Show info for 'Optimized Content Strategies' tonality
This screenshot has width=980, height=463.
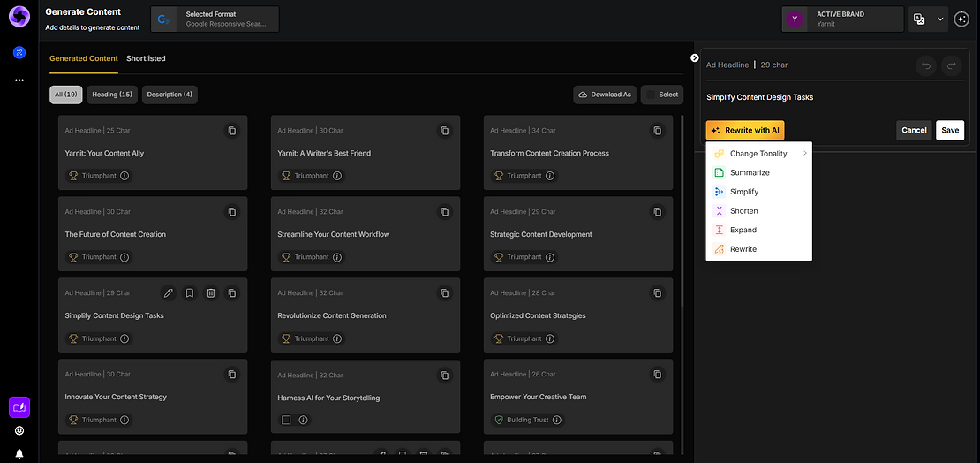click(x=549, y=338)
